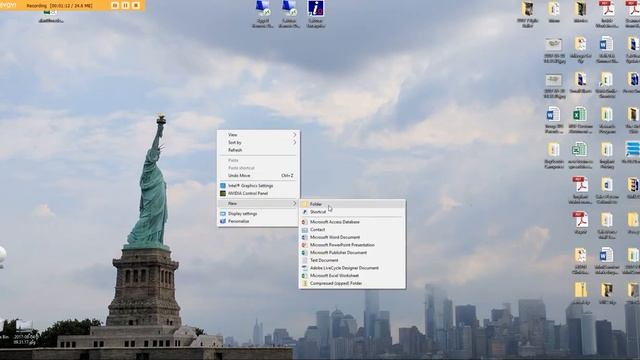
Task: Click the New entry in context menu
Action: point(258,203)
